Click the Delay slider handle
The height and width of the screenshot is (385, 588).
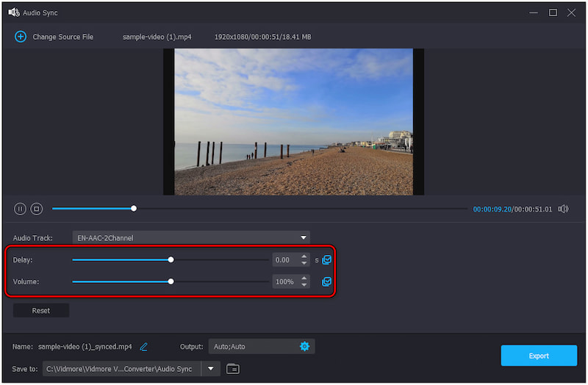pyautogui.click(x=171, y=259)
